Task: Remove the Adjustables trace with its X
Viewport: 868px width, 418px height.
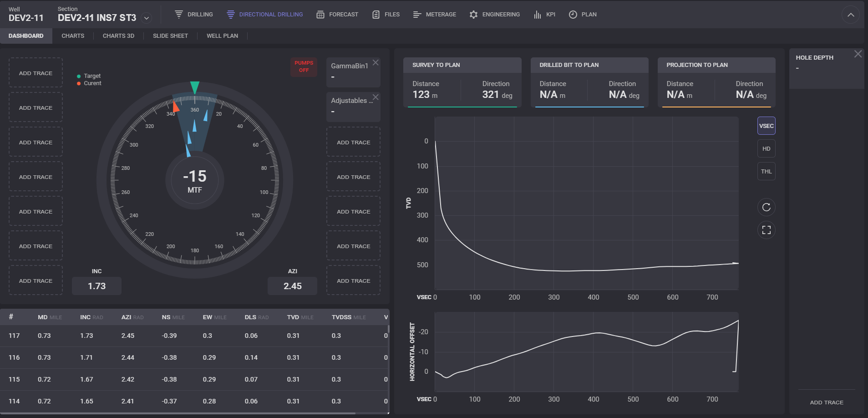Action: coord(376,97)
